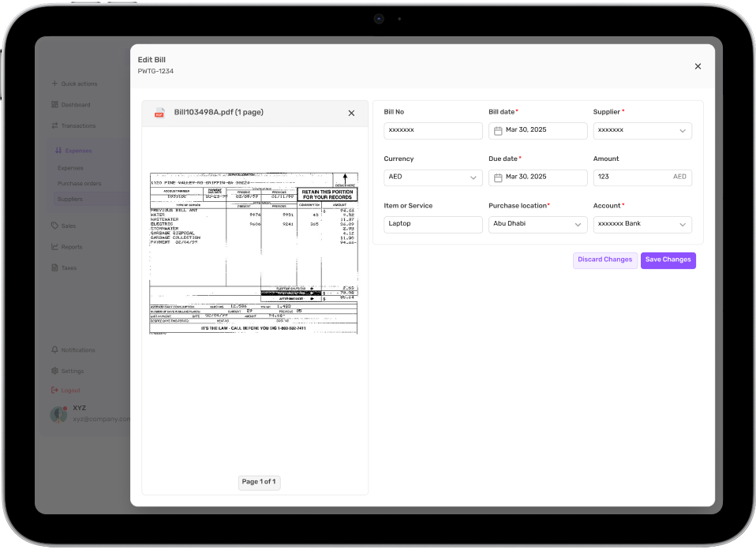Click the Reports chart icon
The height and width of the screenshot is (549, 756).
click(53, 246)
